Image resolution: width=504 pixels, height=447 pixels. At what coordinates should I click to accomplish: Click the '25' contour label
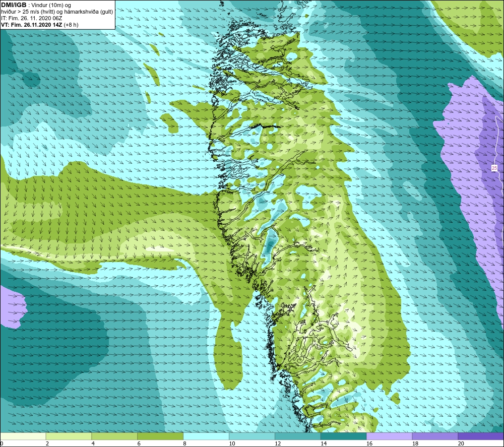(x=494, y=168)
